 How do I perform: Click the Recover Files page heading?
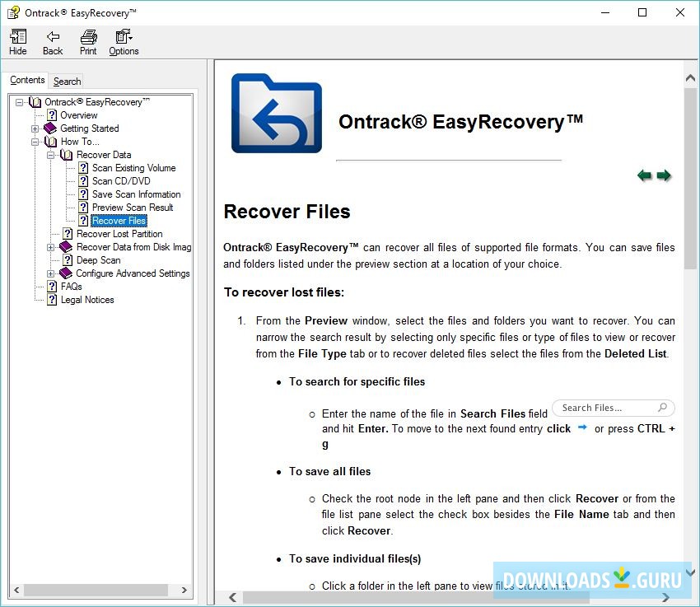click(x=287, y=212)
